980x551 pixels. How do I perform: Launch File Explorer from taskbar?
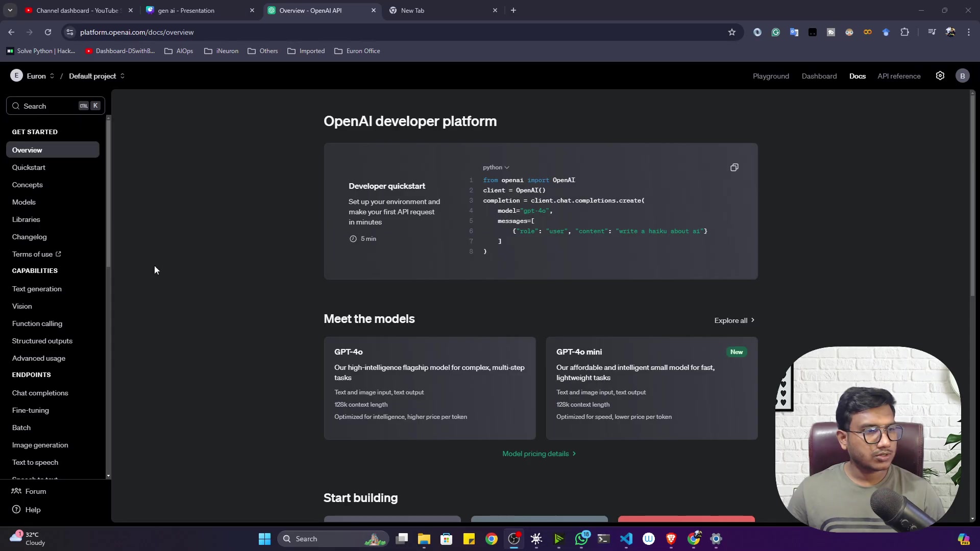424,539
